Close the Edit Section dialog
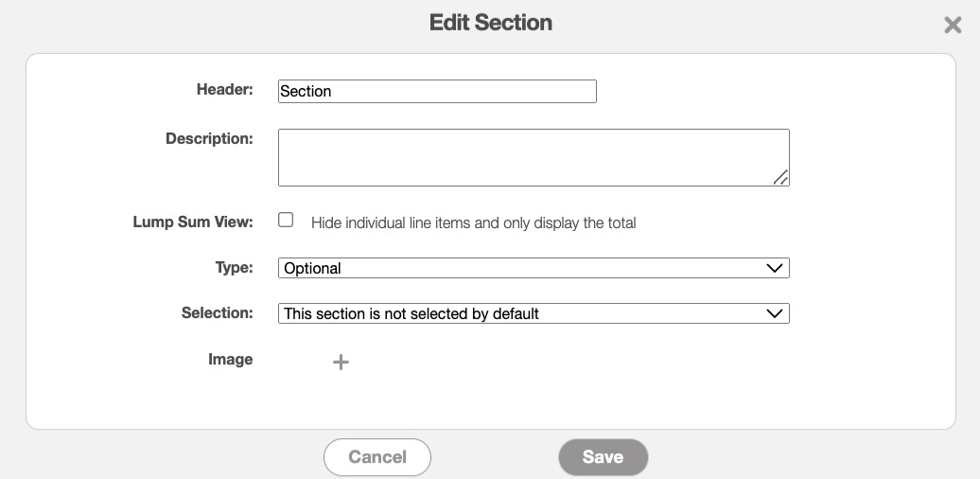 [953, 26]
